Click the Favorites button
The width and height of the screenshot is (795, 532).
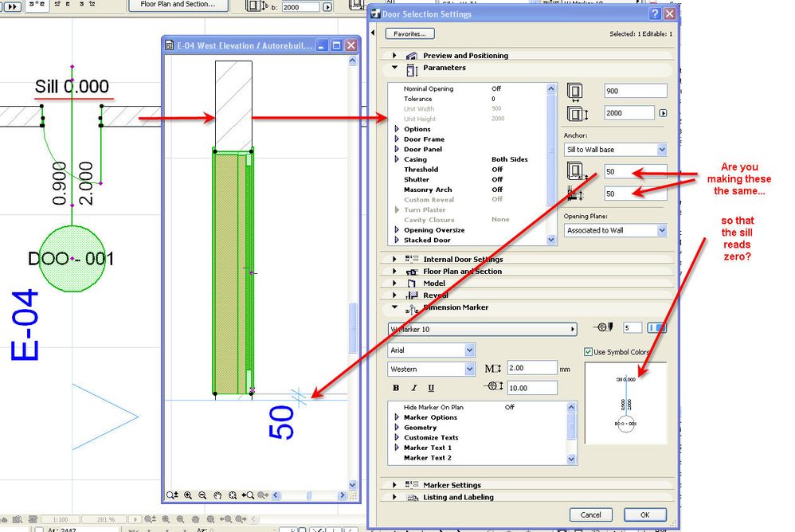click(x=409, y=34)
